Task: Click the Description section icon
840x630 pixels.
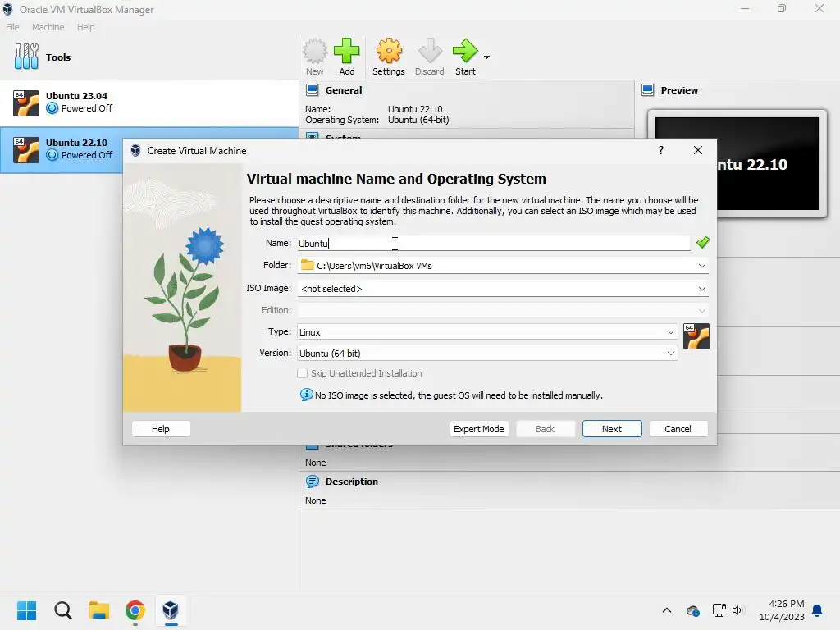Action: (312, 482)
